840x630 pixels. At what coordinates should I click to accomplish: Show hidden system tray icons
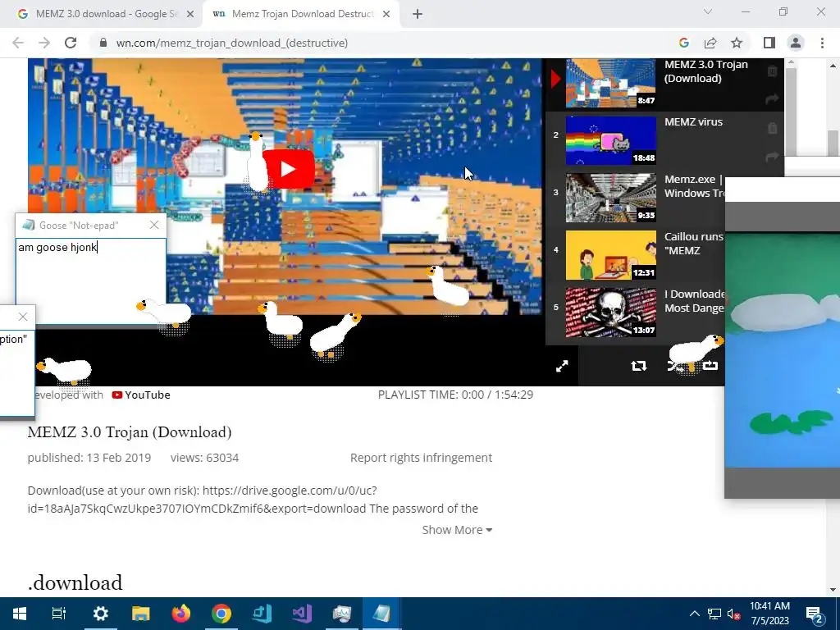tap(694, 614)
